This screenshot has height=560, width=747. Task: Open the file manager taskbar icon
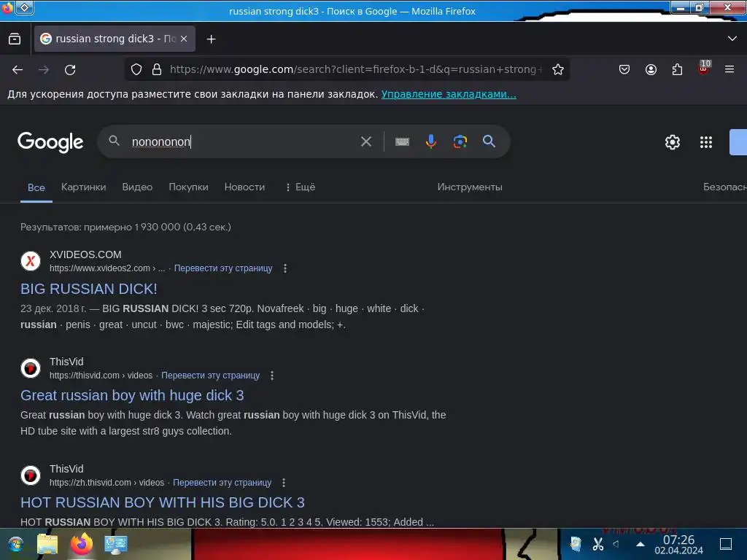click(47, 544)
